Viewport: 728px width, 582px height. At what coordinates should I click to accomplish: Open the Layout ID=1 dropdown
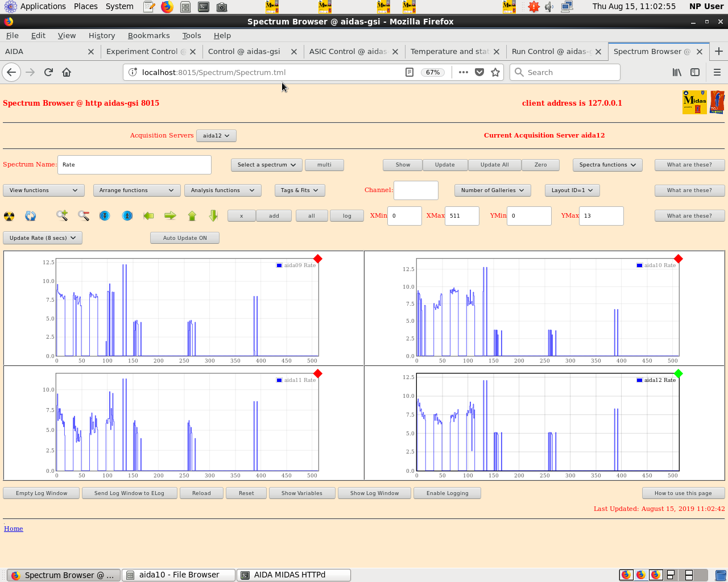tap(572, 190)
